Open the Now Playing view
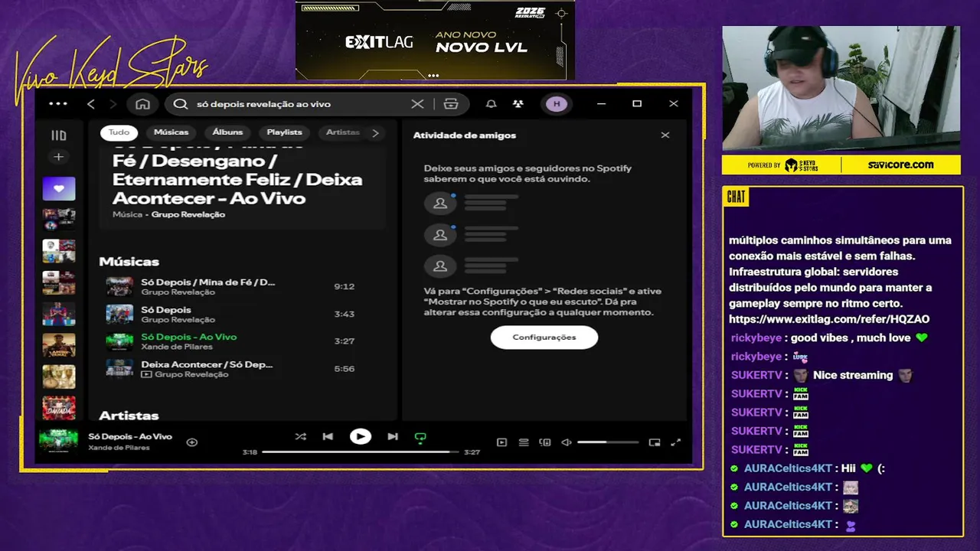 click(x=501, y=442)
